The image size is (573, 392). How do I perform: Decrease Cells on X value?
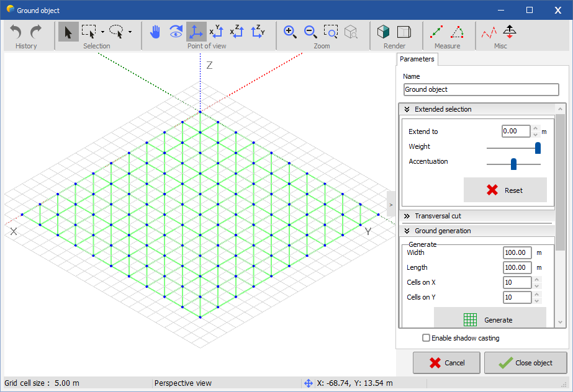coord(537,286)
